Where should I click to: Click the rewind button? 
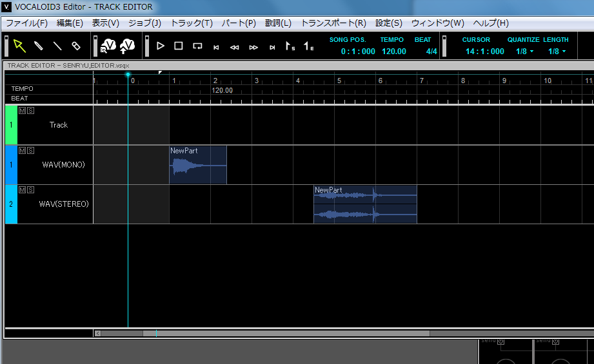[235, 47]
